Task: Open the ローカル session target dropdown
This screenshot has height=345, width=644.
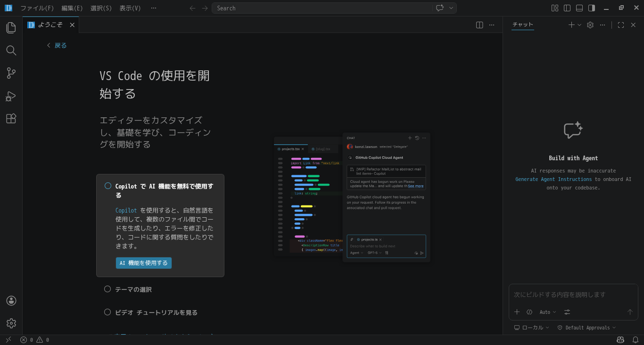Action: (x=531, y=328)
